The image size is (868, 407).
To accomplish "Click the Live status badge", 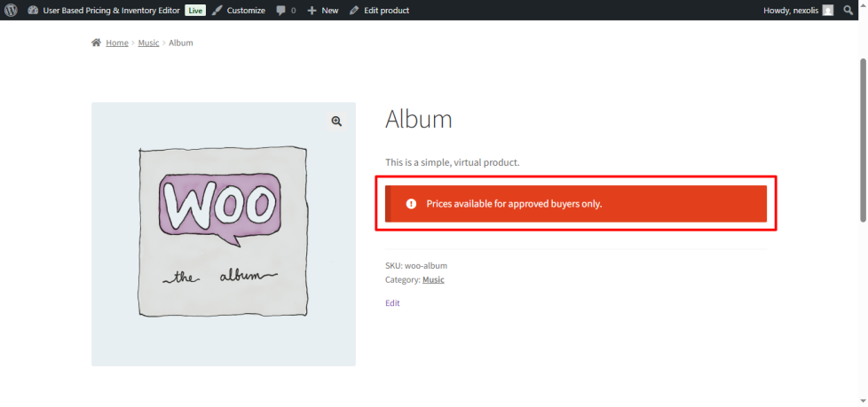I will tap(195, 11).
